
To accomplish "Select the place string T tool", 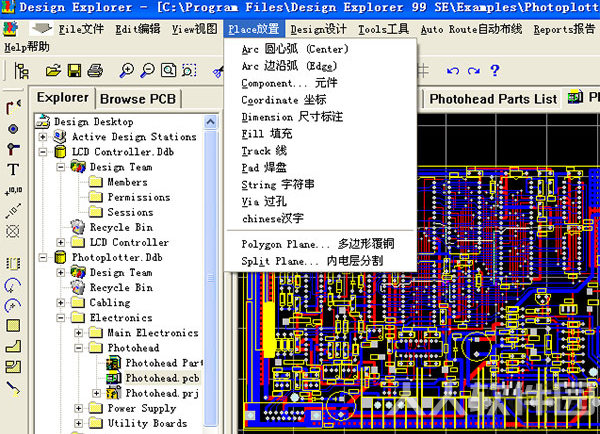I will (13, 169).
